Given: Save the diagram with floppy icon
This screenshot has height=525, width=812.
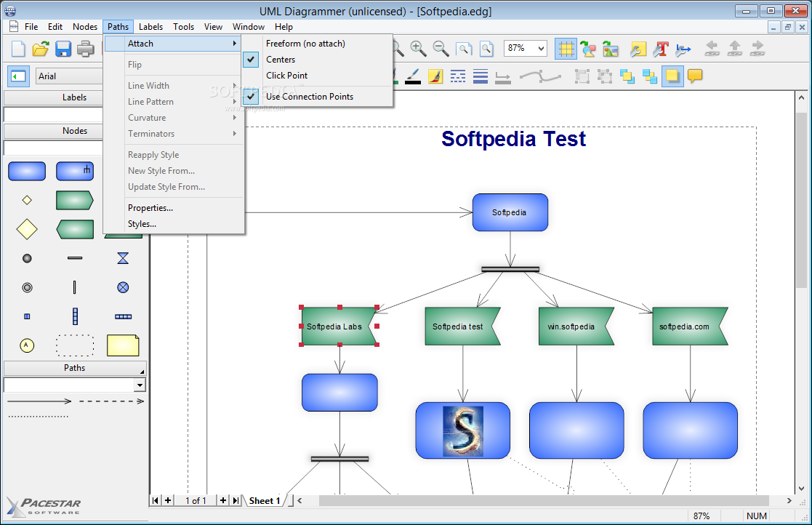Looking at the screenshot, I should 63,49.
